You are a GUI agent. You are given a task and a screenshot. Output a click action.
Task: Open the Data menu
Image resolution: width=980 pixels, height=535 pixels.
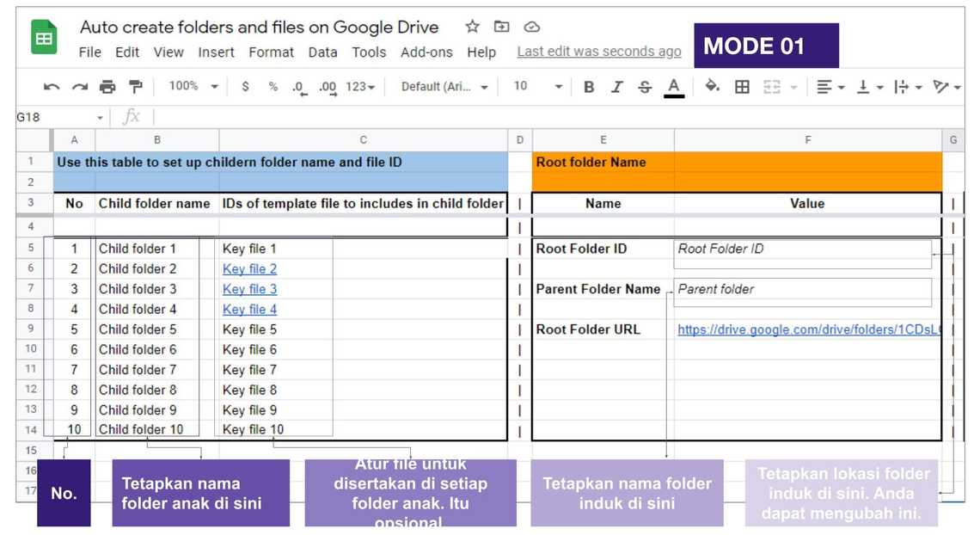click(322, 52)
